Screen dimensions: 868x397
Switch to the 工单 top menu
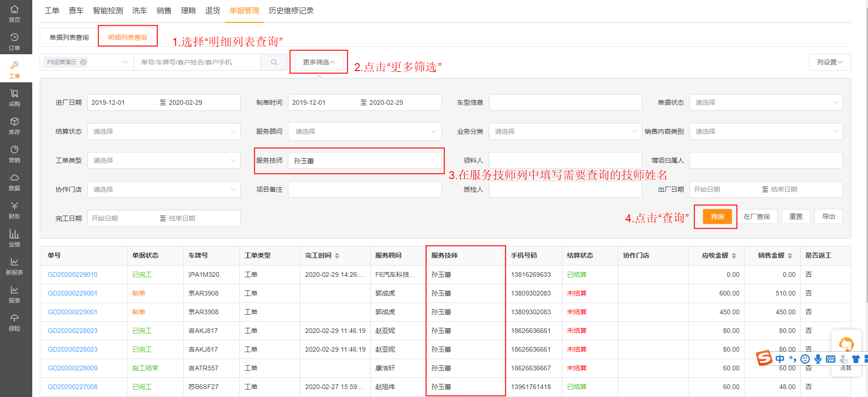(x=52, y=10)
